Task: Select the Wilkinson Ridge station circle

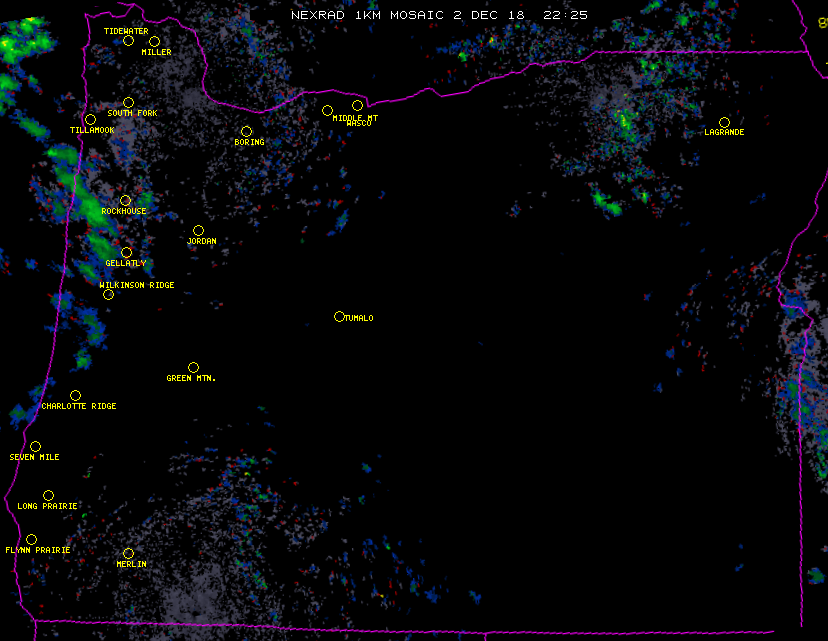Action: click(x=108, y=294)
